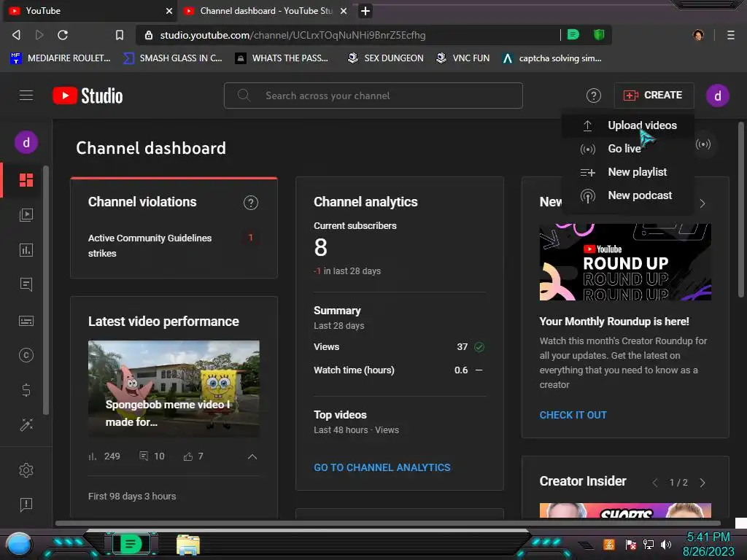
Task: Select the Dashboard icon in the sidebar
Action: 26,180
